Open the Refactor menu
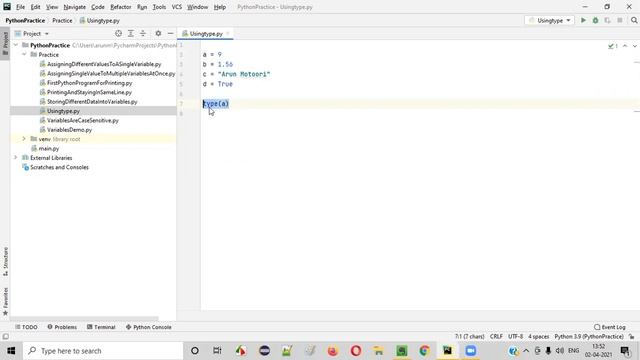The height and width of the screenshot is (360, 640). (121, 7)
